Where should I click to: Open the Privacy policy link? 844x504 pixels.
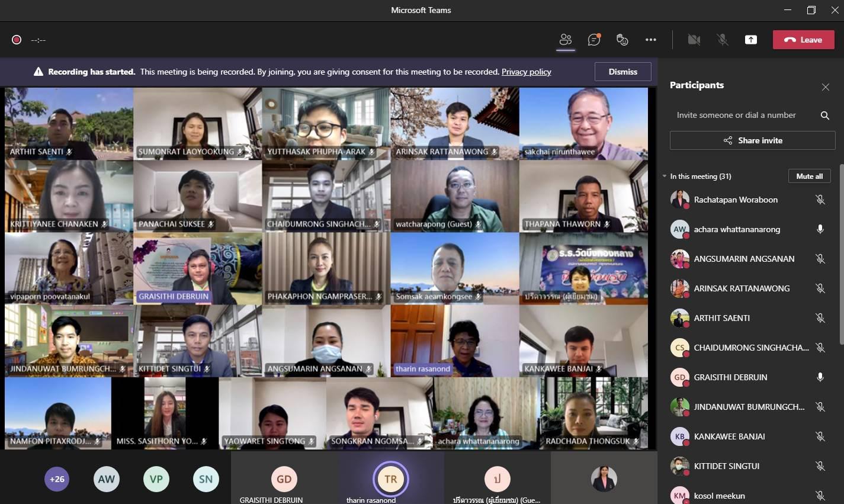[x=526, y=72]
